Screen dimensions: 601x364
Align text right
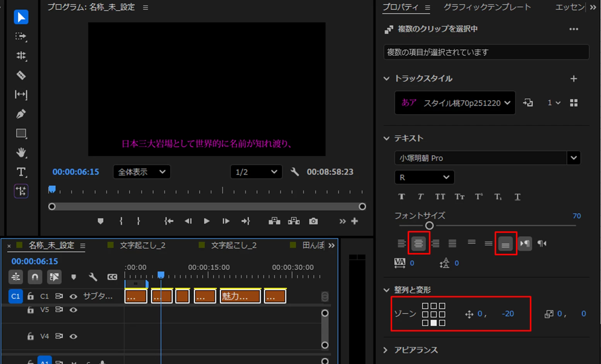click(x=435, y=243)
